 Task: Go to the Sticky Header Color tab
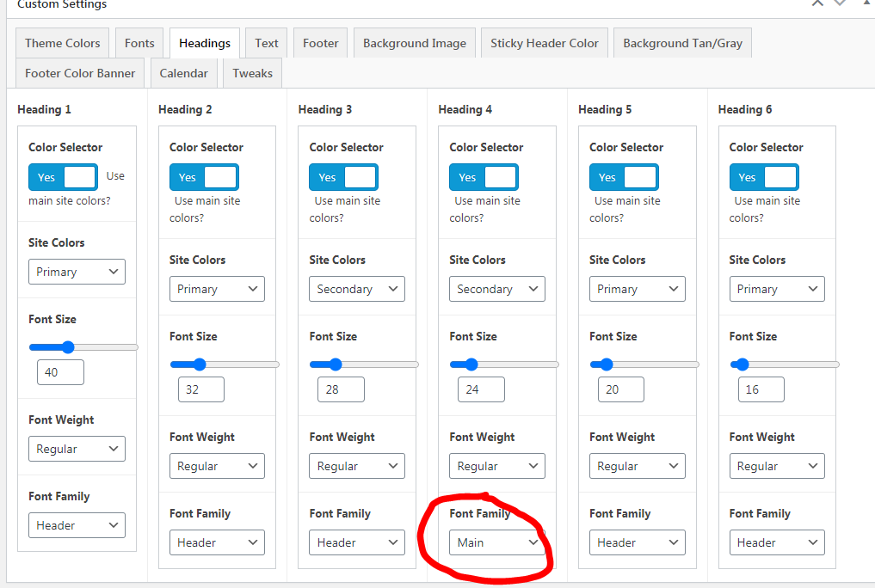[x=545, y=43]
